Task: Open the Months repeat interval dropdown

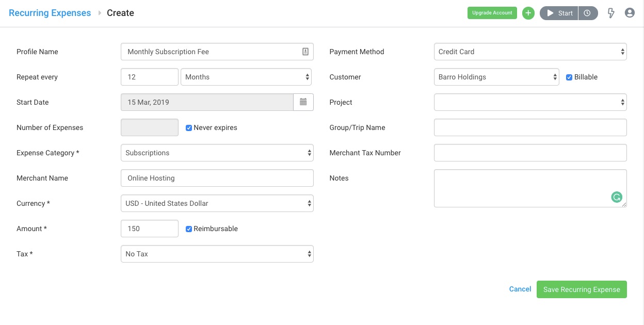Action: (246, 77)
